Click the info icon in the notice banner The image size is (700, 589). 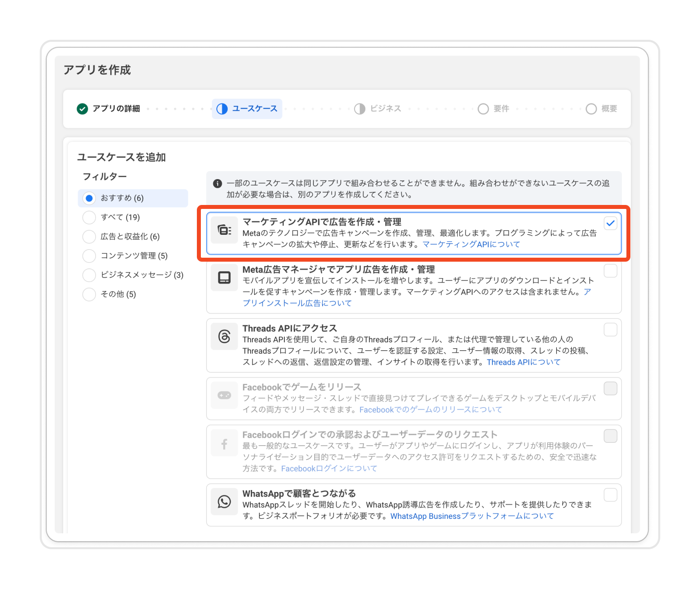217,184
